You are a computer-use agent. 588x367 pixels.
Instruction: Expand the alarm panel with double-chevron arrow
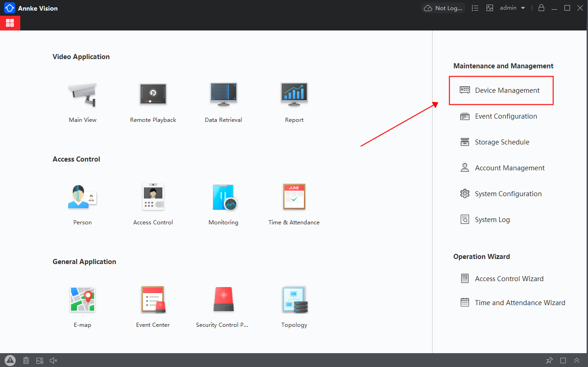576,361
